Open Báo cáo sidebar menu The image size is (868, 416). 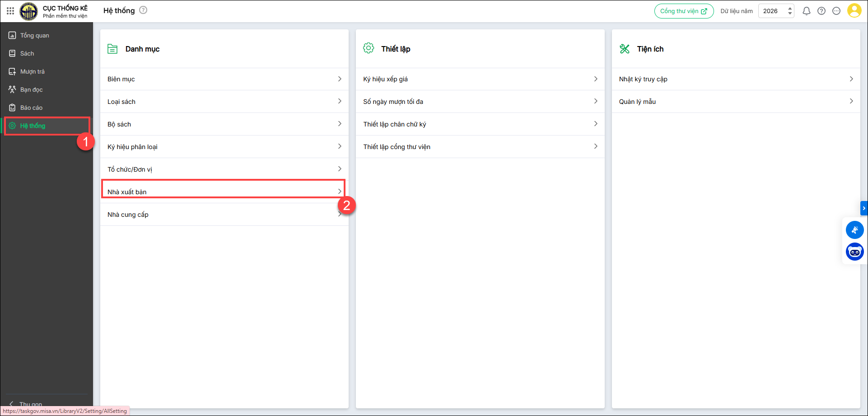(x=32, y=108)
